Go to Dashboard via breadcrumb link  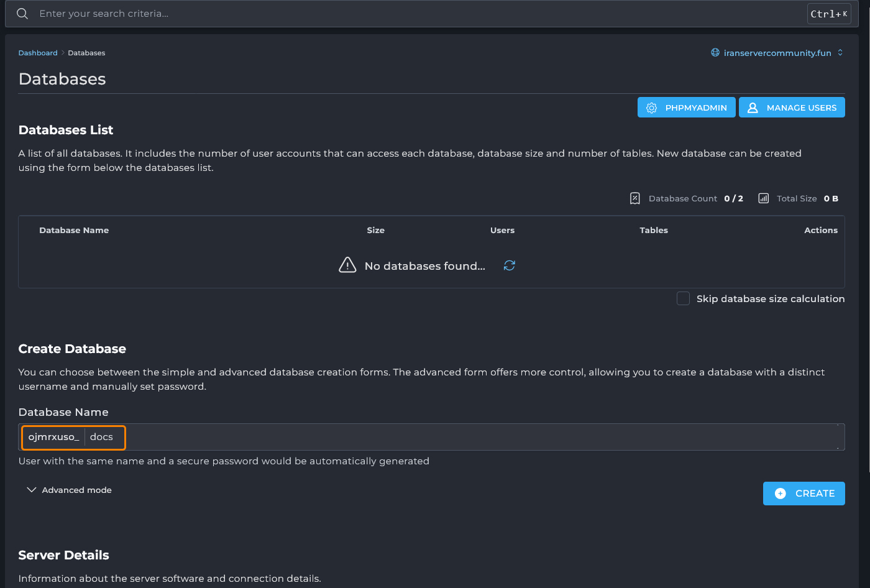(38, 53)
